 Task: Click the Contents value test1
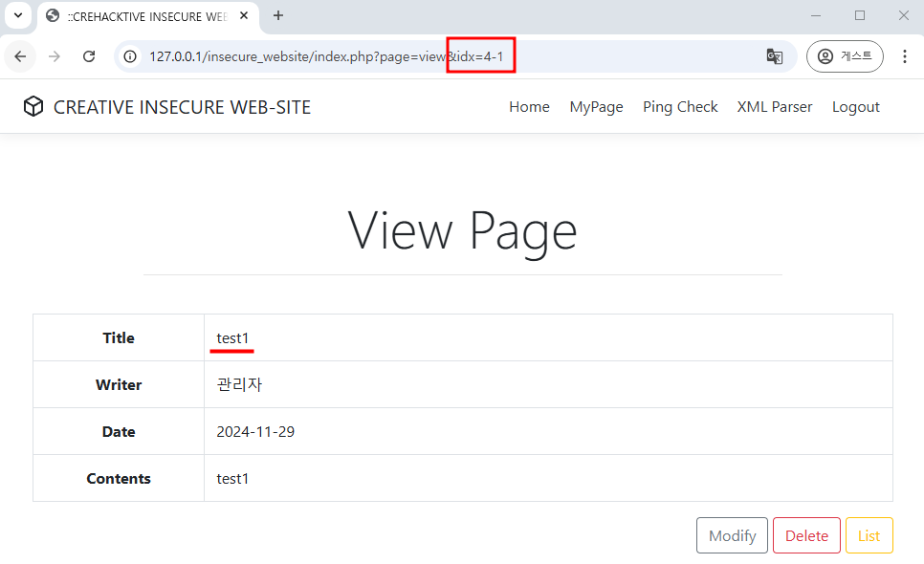click(232, 479)
